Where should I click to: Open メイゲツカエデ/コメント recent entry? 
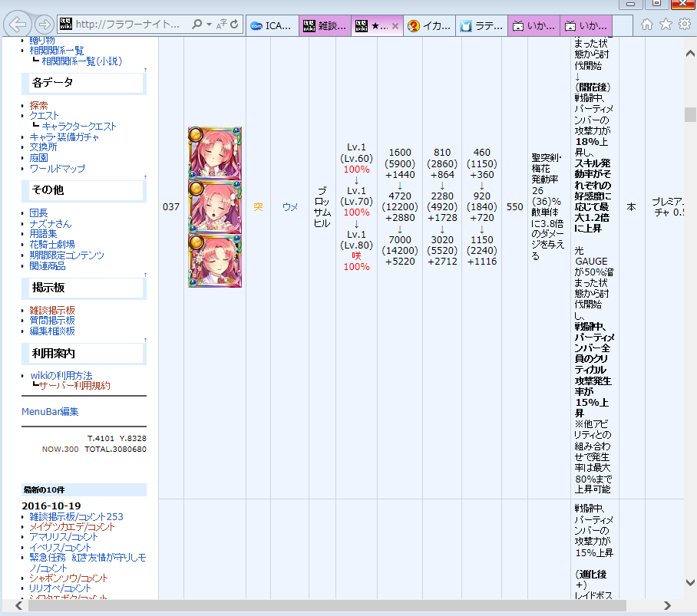(72, 527)
